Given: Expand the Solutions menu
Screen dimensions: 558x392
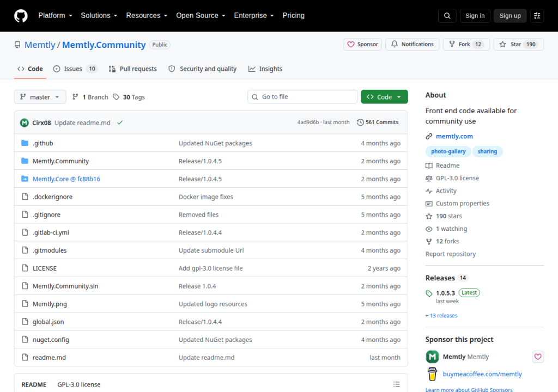Looking at the screenshot, I should point(99,15).
